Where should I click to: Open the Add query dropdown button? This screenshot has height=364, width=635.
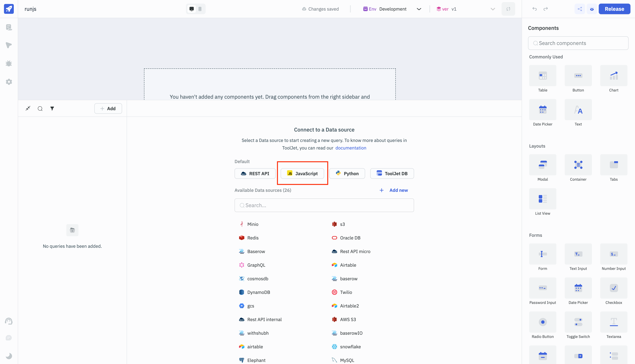point(108,108)
